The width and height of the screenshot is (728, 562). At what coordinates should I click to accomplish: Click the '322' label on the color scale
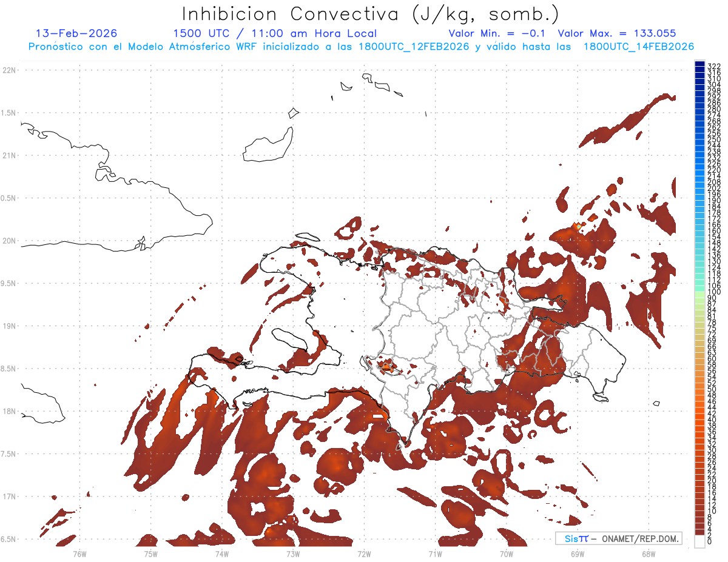pos(714,66)
